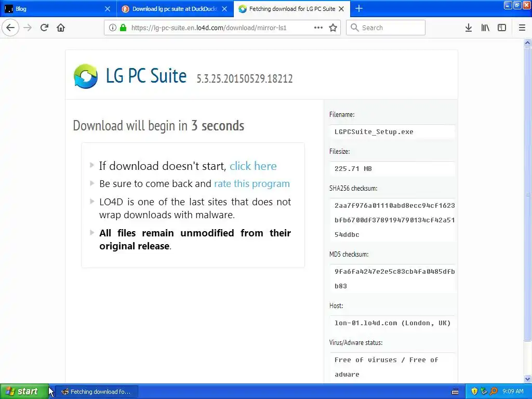Go back to the previous page
532x399 pixels.
pyautogui.click(x=10, y=28)
